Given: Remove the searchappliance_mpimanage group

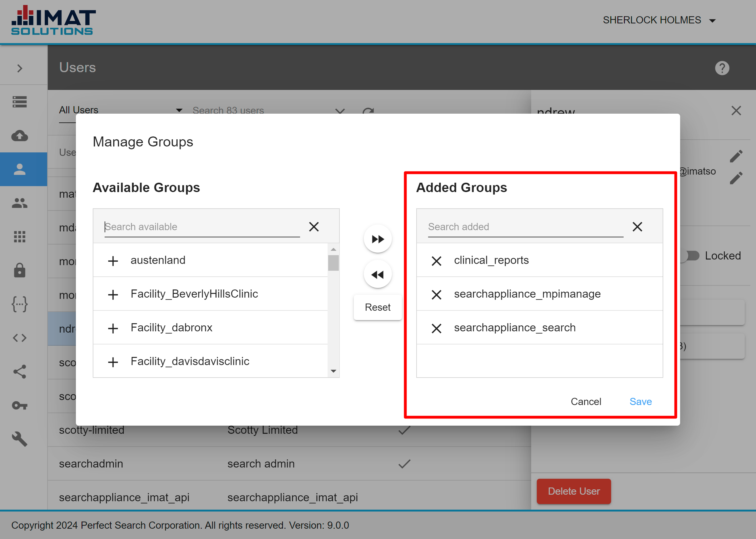Looking at the screenshot, I should (437, 294).
